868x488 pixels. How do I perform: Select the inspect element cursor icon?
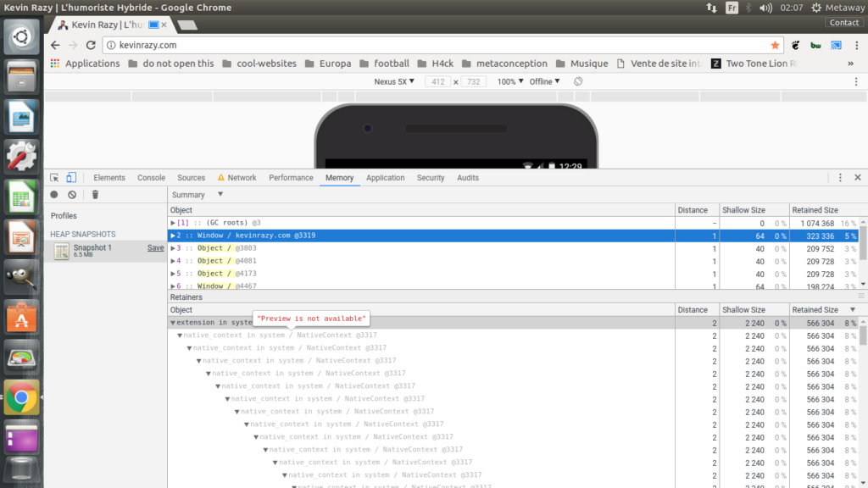pyautogui.click(x=54, y=178)
